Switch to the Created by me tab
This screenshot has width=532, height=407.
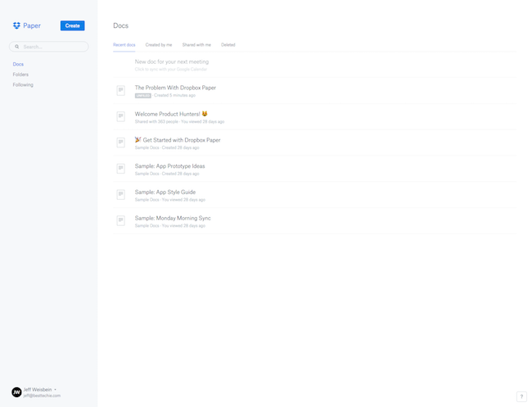coord(159,44)
